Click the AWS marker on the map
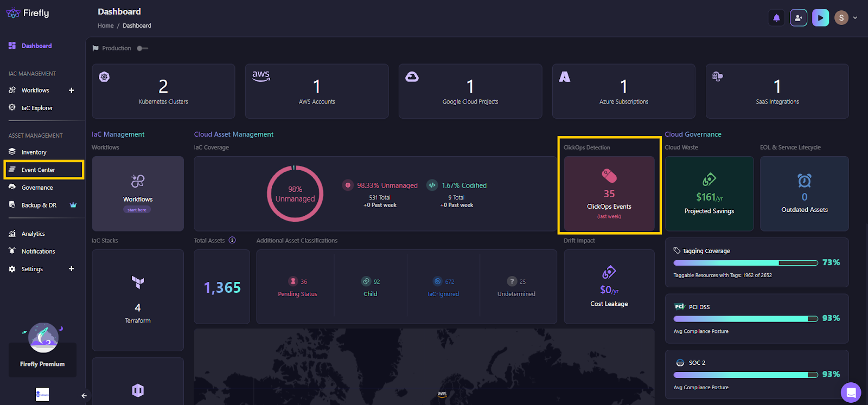 point(442,394)
